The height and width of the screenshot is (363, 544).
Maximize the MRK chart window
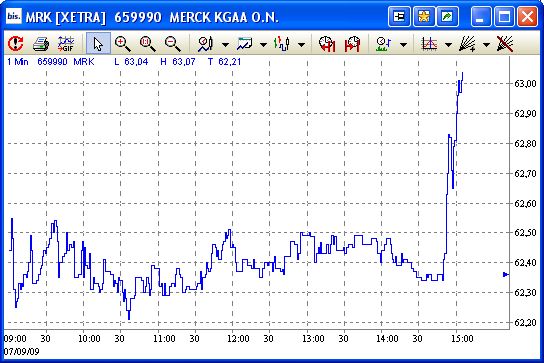click(x=504, y=16)
